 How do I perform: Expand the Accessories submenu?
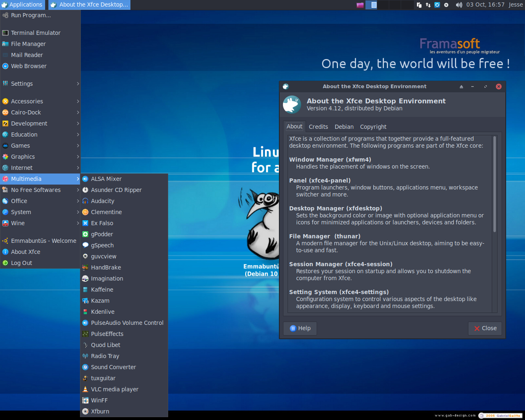[40, 101]
